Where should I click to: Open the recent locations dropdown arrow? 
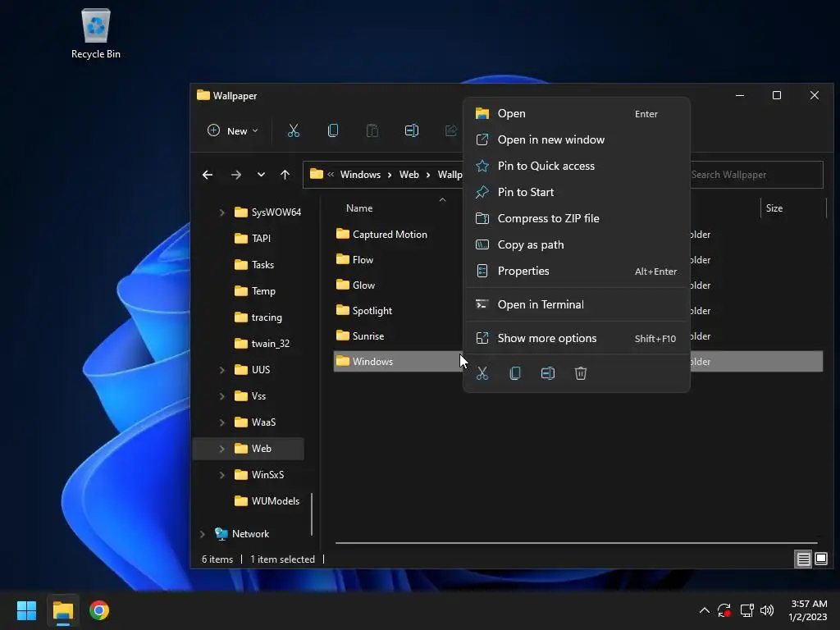(261, 175)
